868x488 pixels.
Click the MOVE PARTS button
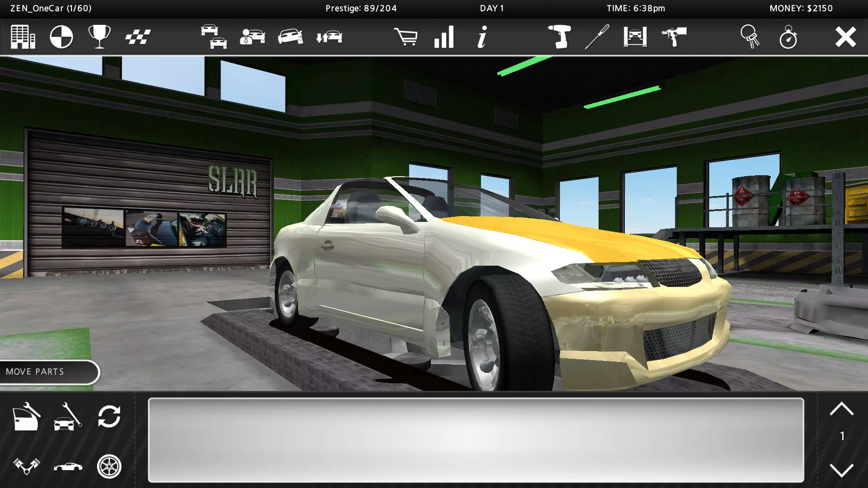[49, 372]
